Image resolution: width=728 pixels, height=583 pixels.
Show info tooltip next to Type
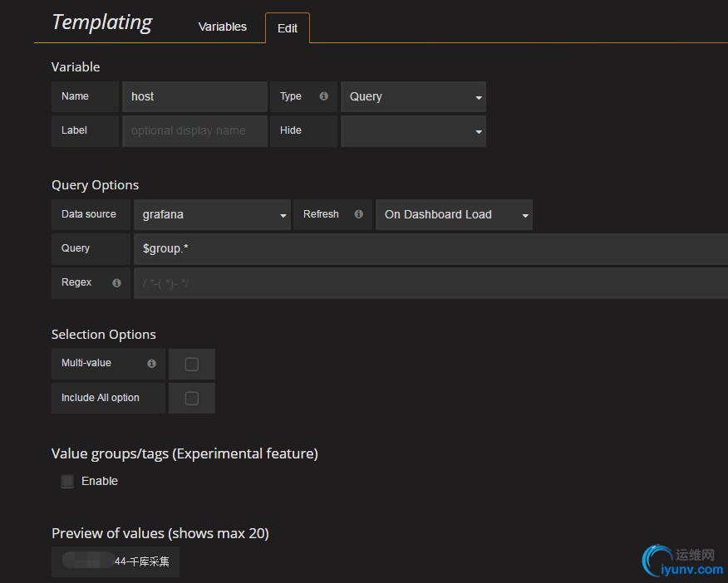tap(323, 96)
